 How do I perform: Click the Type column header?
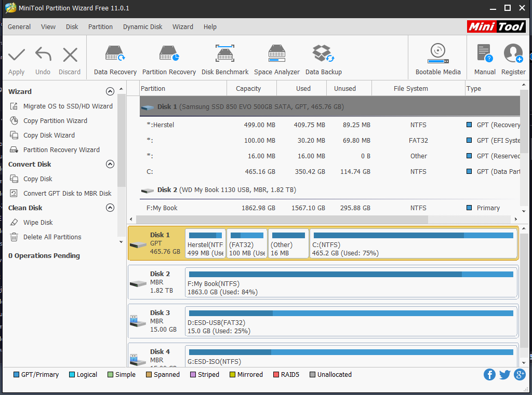493,88
